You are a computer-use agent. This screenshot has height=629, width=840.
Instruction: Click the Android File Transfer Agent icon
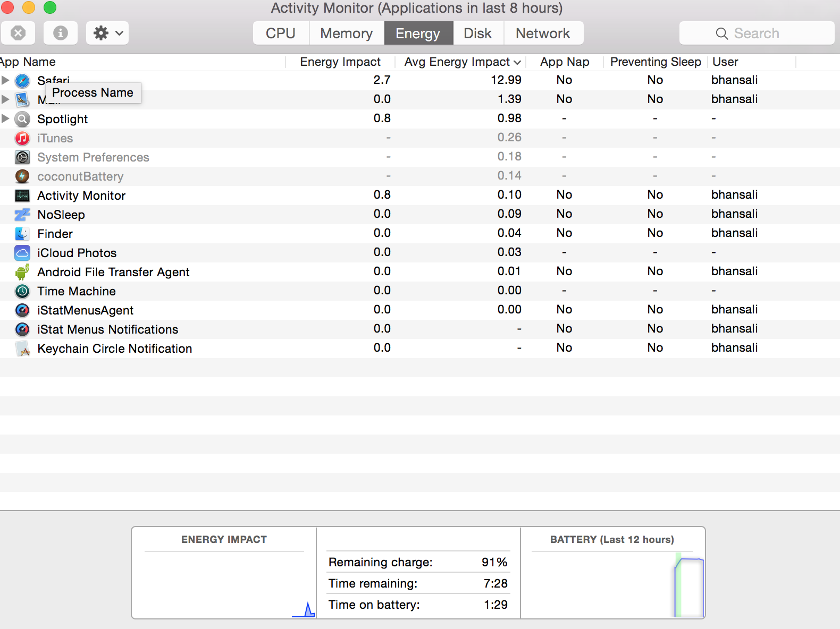(x=22, y=272)
